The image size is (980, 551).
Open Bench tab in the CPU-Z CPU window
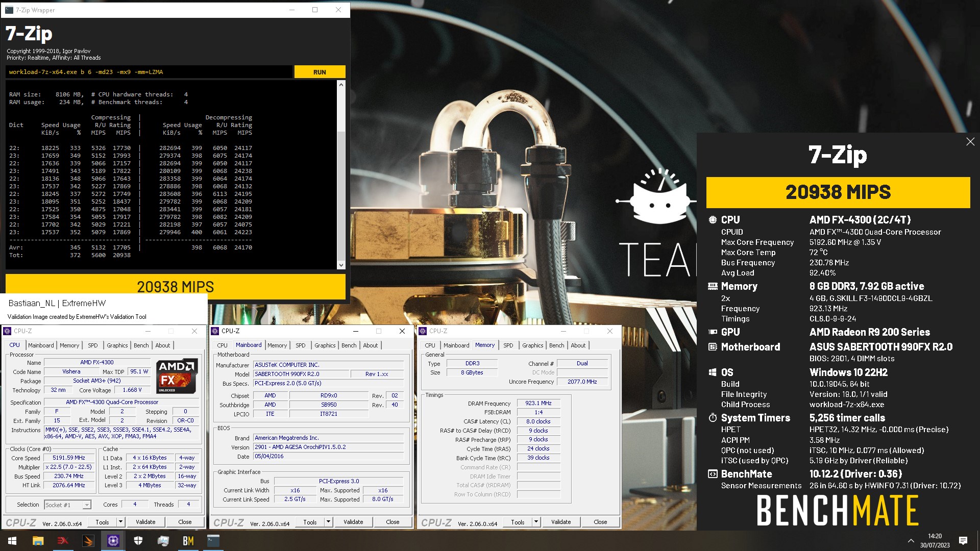tap(141, 345)
